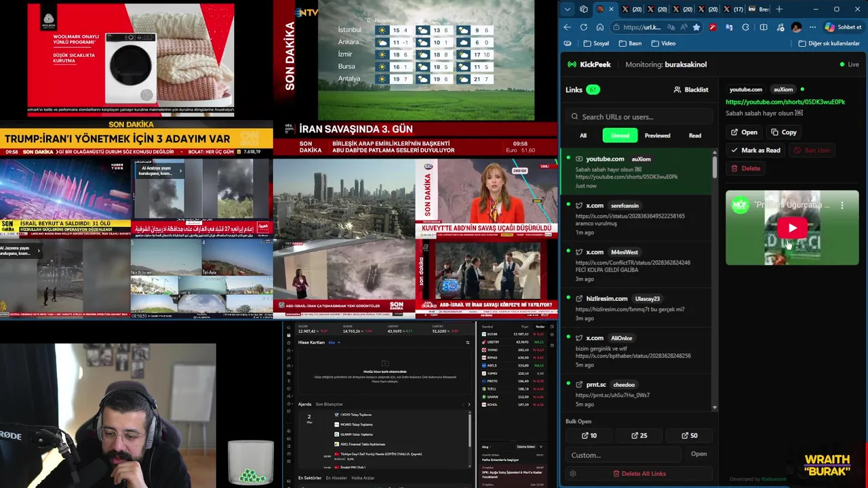The image size is (868, 488).
Task: Open the Sosyal bookmarks folder
Action: point(595,43)
